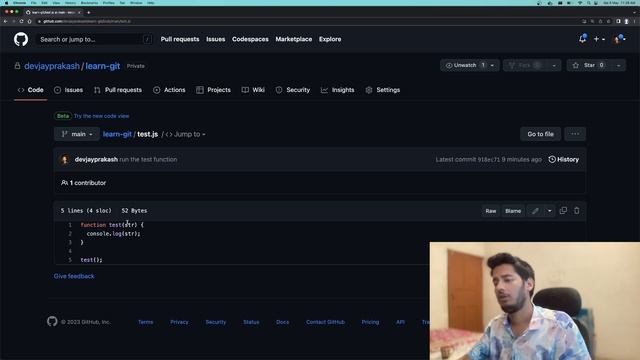Expand the Fork options dropdown arrow

pos(554,65)
